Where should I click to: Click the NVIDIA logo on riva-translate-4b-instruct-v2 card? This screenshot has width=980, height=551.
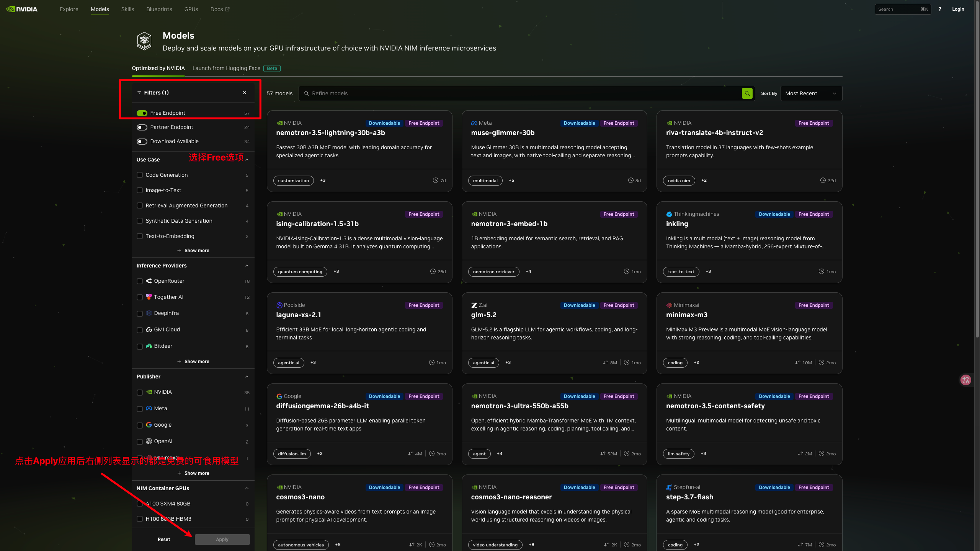pyautogui.click(x=669, y=123)
